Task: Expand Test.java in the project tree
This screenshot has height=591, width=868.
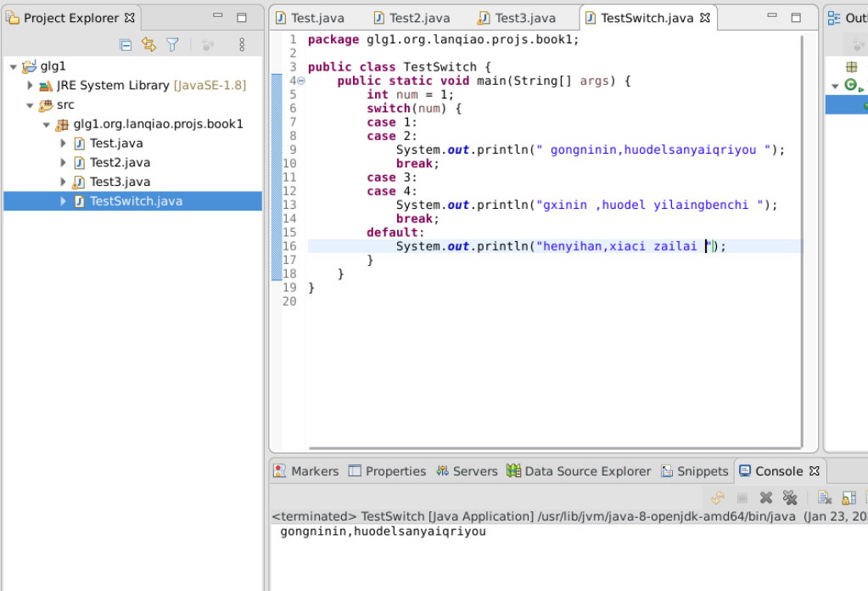Action: click(63, 144)
